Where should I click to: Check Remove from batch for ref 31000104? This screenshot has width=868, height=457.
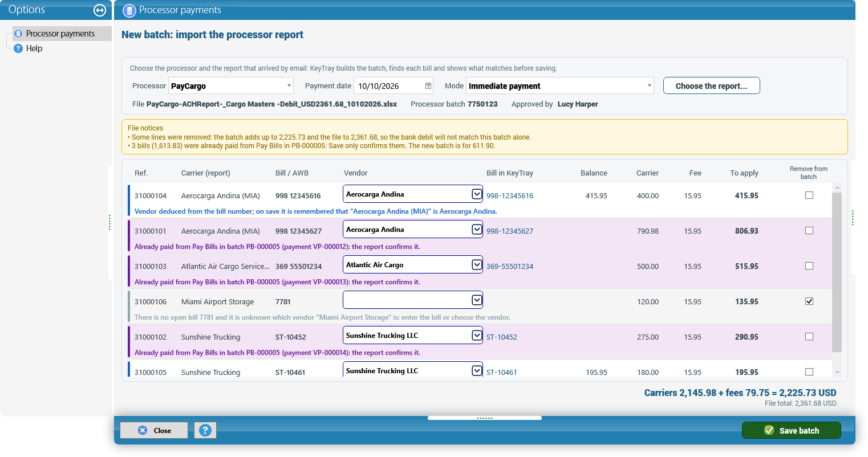pyautogui.click(x=809, y=195)
